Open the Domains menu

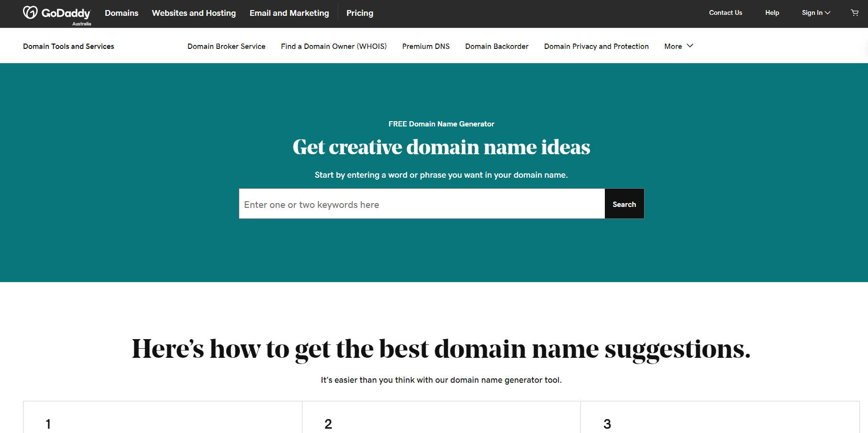(x=121, y=13)
